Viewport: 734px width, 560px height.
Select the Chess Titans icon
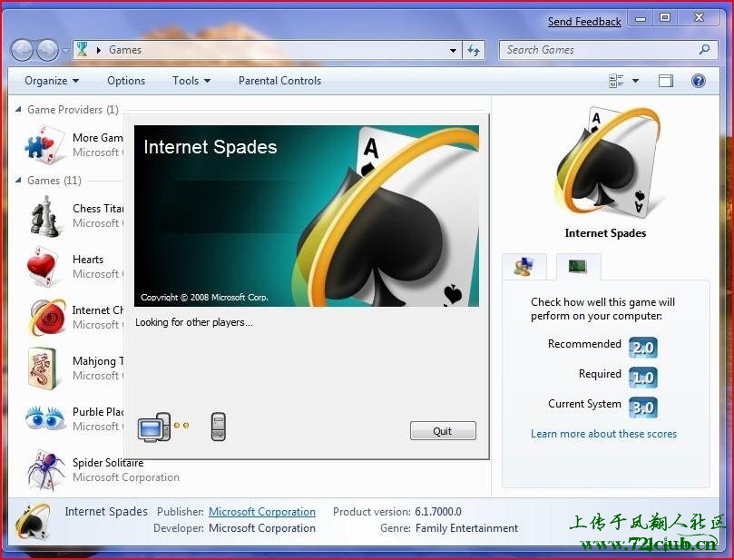pos(45,216)
